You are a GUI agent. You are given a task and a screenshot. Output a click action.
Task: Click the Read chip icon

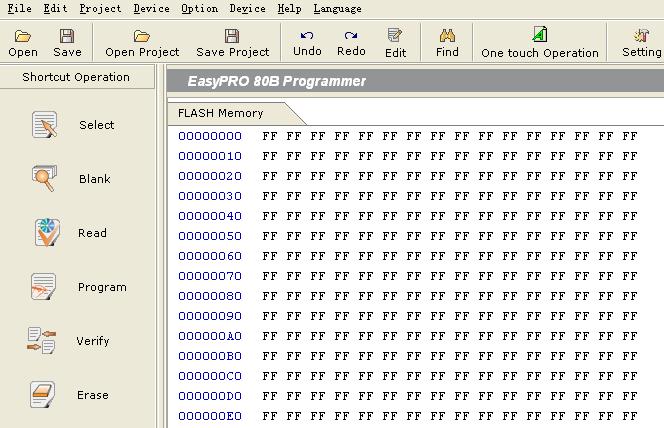[x=47, y=232]
